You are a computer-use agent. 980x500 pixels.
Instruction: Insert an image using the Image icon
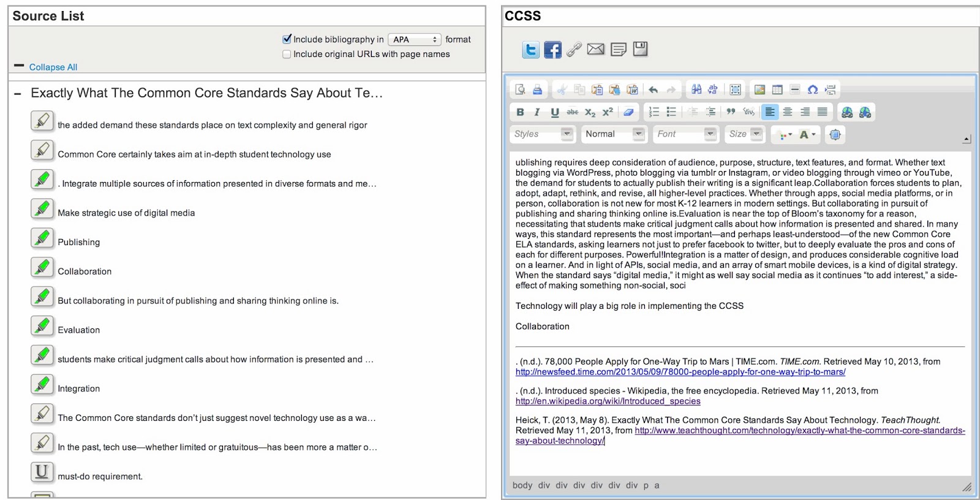(x=759, y=90)
